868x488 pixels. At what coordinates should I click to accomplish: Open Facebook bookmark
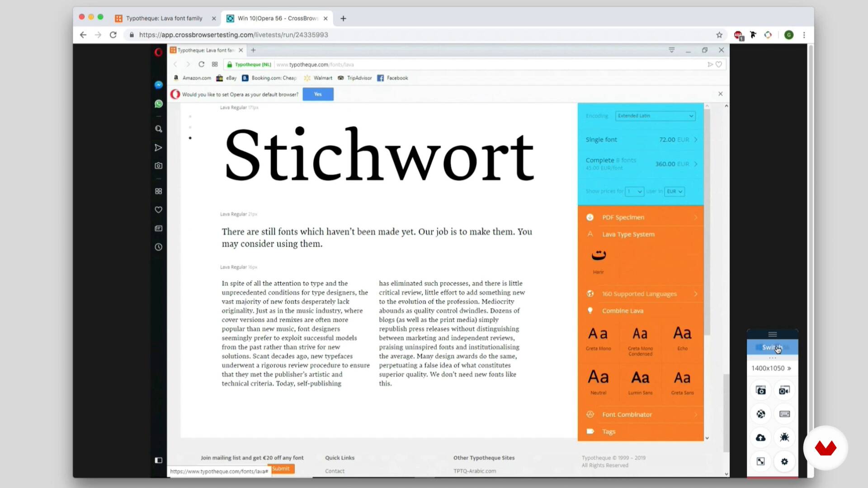click(x=392, y=78)
